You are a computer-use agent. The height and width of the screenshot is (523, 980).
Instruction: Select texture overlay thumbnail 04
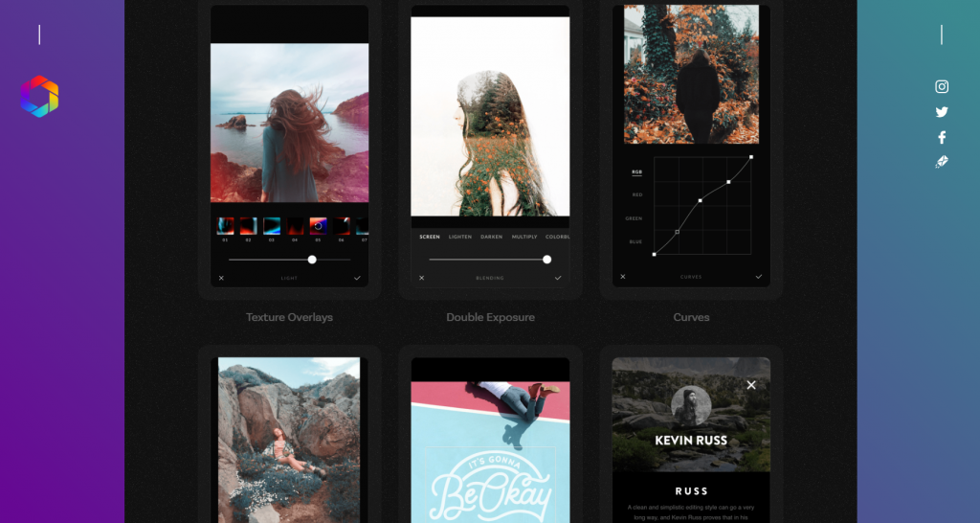point(295,226)
